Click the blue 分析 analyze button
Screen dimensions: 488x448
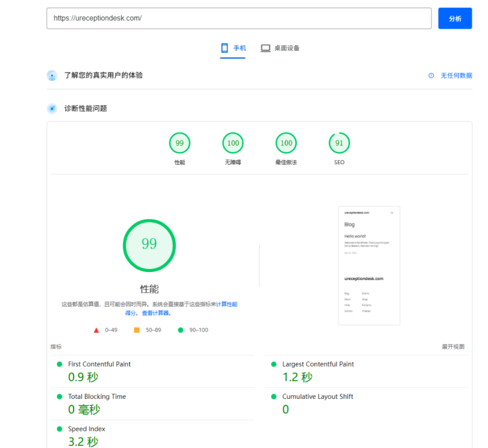click(x=455, y=18)
